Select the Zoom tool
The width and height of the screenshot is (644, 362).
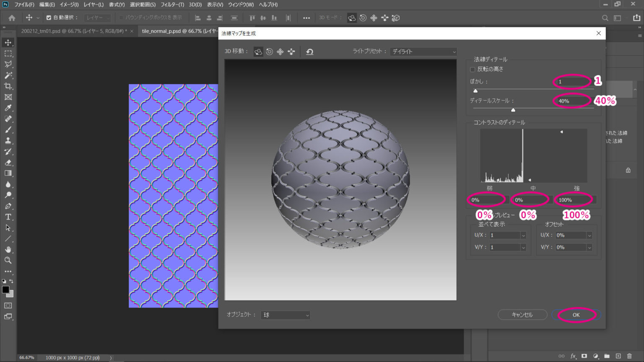[x=8, y=261]
